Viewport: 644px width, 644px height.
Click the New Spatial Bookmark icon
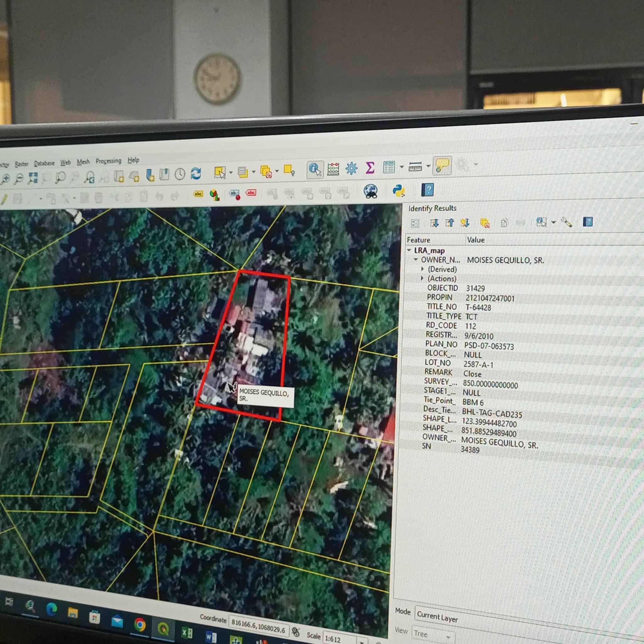tap(150, 175)
